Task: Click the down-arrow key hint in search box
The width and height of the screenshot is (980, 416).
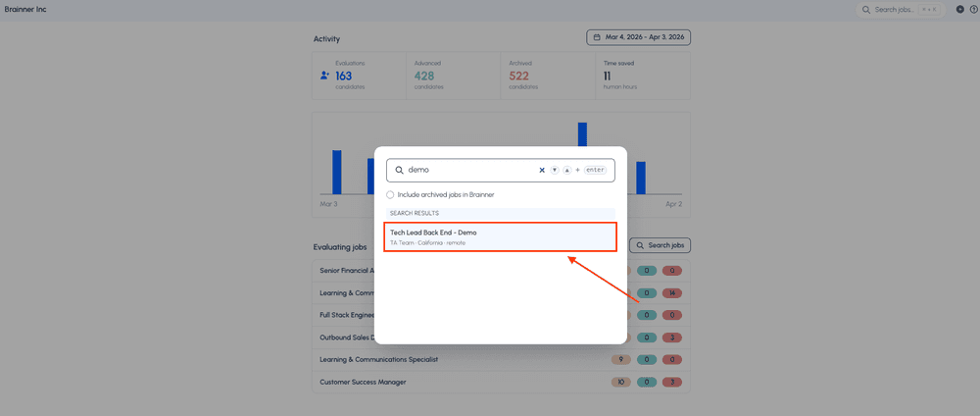Action: (x=555, y=170)
